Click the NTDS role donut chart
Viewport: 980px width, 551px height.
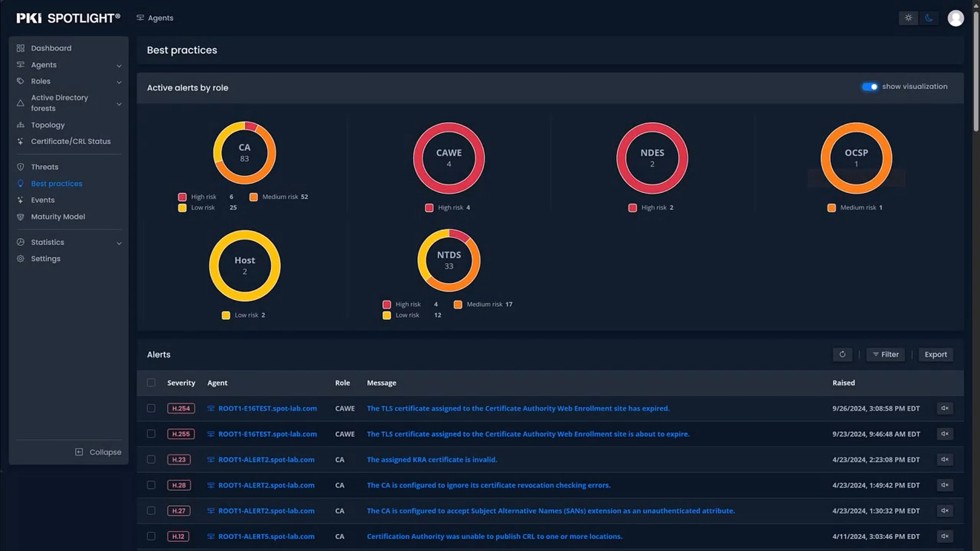pyautogui.click(x=449, y=260)
